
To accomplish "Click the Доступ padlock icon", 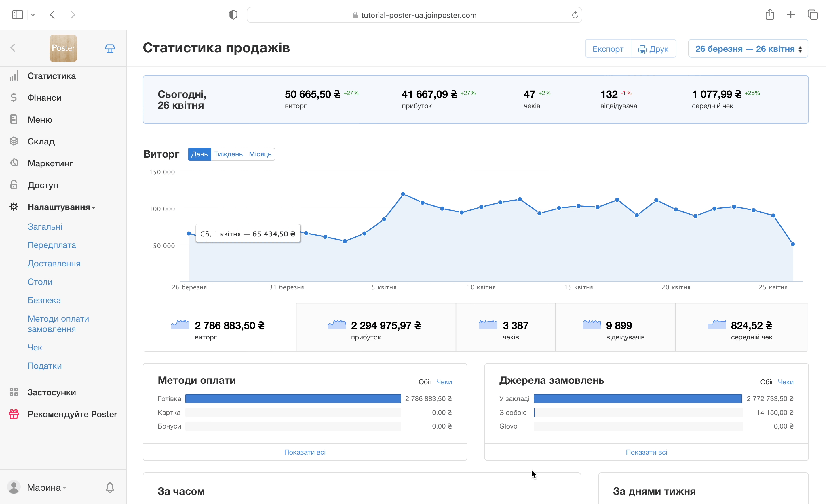I will coord(14,185).
